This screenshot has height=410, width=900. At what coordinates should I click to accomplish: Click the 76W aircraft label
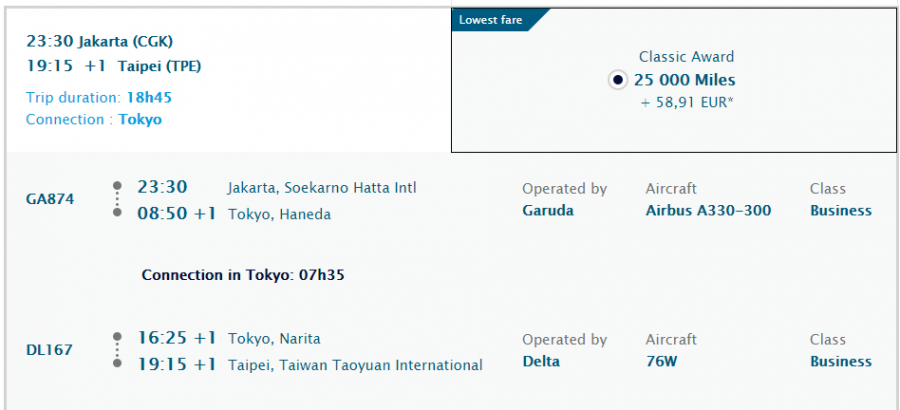[x=661, y=362]
